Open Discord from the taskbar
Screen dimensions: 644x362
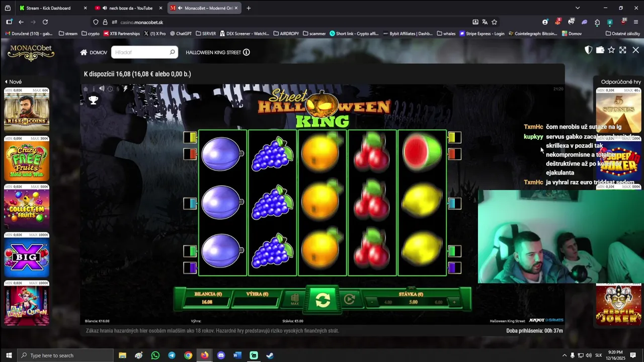(x=221, y=355)
